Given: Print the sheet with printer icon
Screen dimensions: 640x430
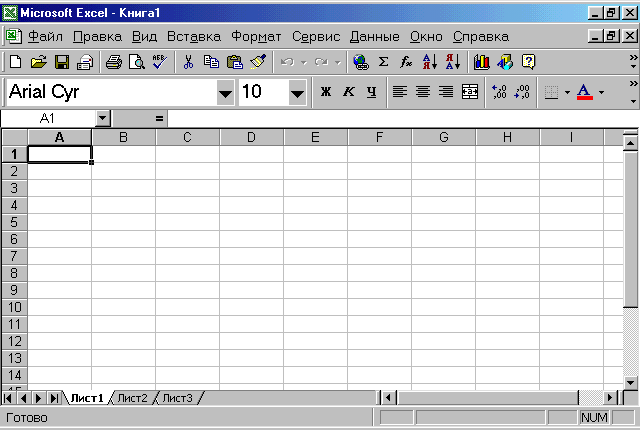Looking at the screenshot, I should tap(114, 62).
